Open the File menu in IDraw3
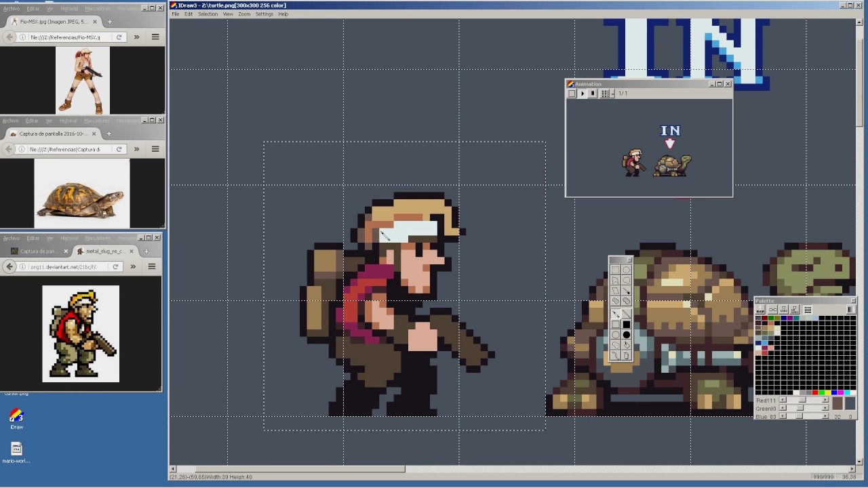 pos(176,14)
